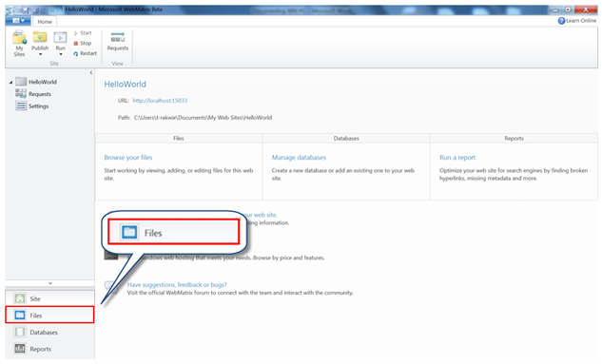Switch to the Reports workspace

tap(49, 349)
